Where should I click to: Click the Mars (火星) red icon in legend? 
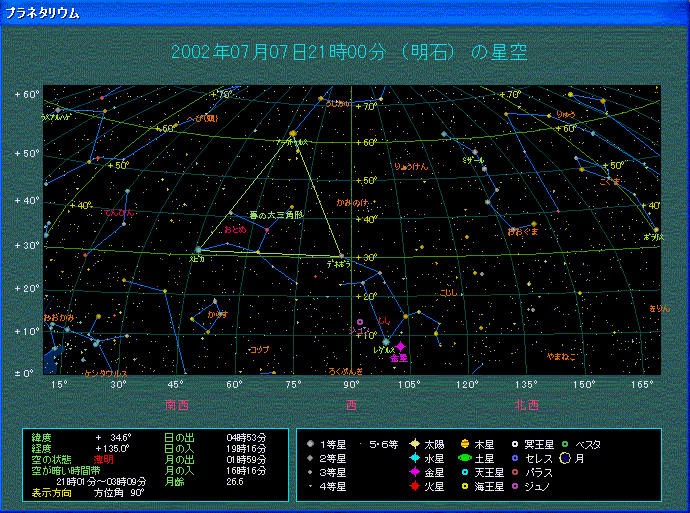point(413,486)
